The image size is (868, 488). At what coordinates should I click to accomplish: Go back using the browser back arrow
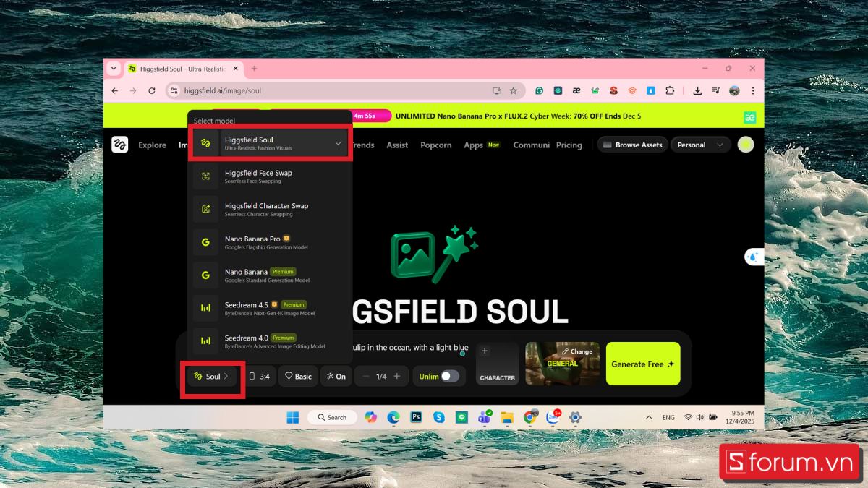[x=114, y=90]
